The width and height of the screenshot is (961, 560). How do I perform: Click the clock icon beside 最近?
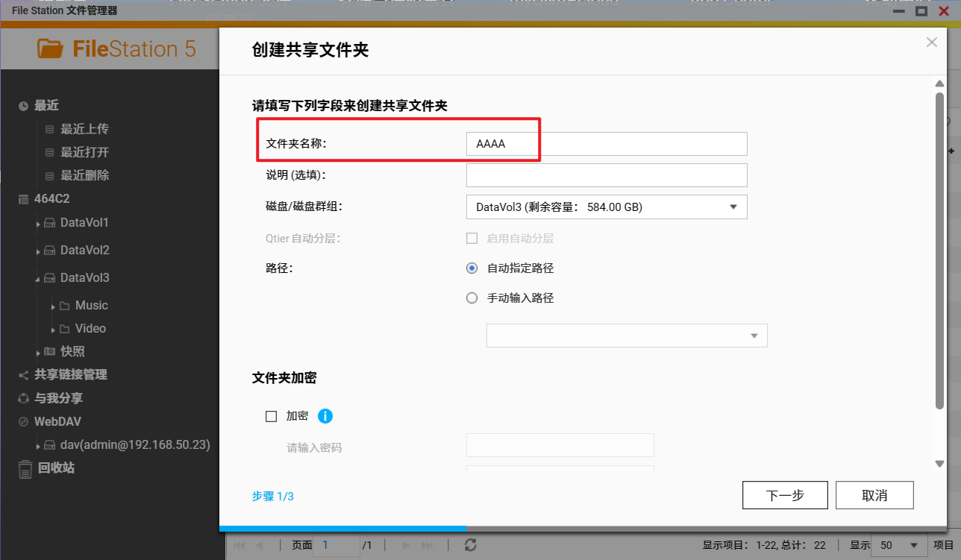pyautogui.click(x=24, y=106)
